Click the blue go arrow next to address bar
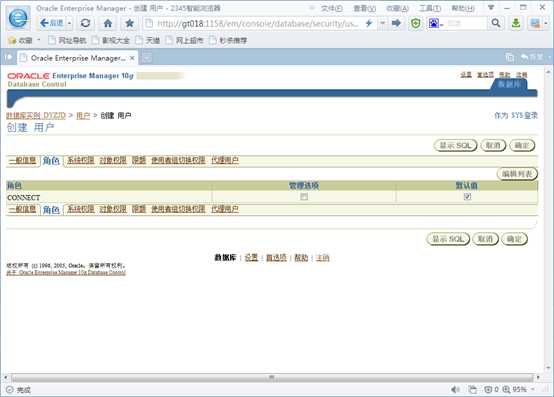The image size is (554, 397). [x=396, y=23]
